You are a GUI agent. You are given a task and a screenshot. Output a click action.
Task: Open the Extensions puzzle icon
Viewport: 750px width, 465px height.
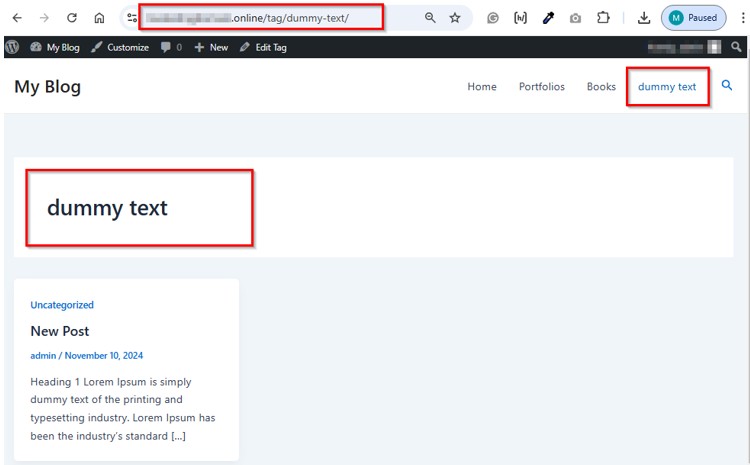pos(603,18)
